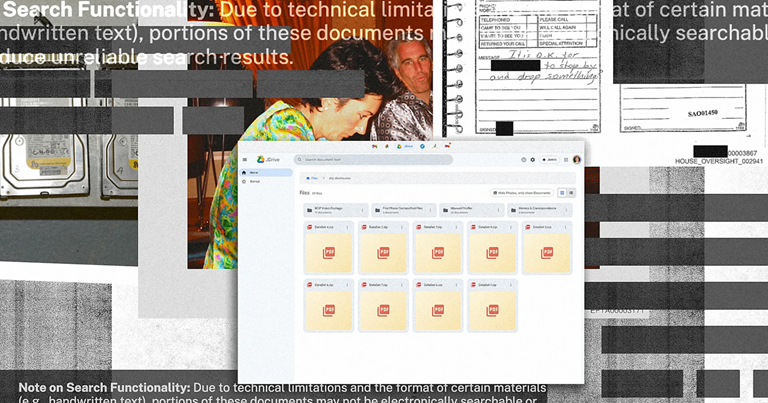Switch to list view layout
This screenshot has width=768, height=403.
coord(571,192)
